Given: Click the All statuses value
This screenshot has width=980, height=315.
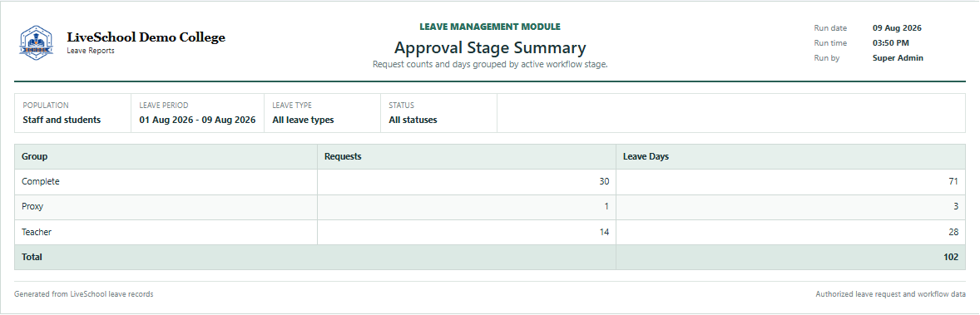Looking at the screenshot, I should click(x=413, y=120).
